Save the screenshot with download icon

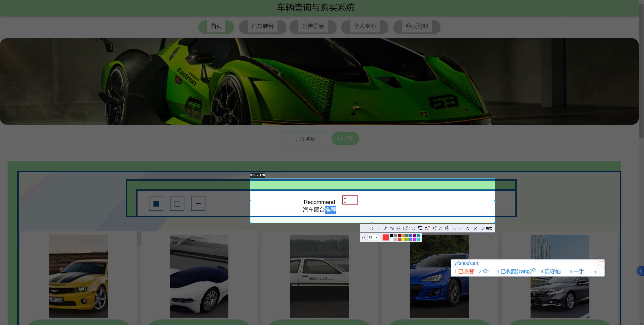point(454,228)
